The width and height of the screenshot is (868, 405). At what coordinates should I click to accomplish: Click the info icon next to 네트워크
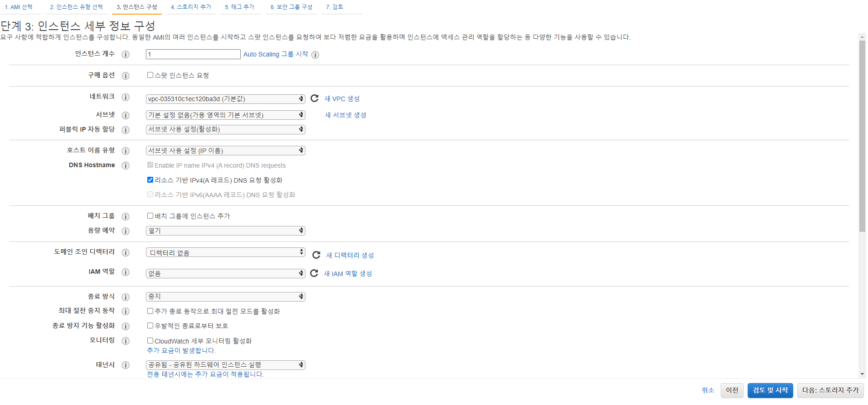pos(126,97)
